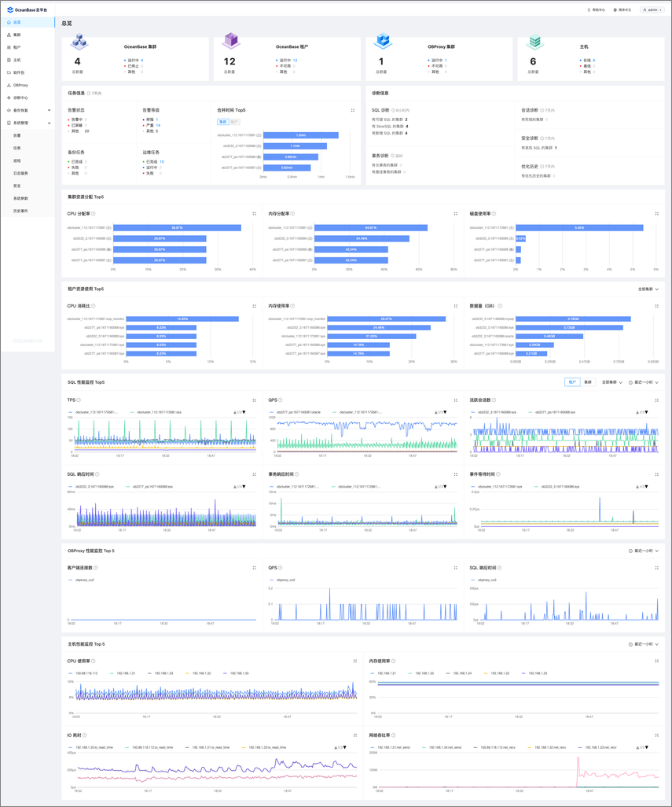
Task: Go to 租户 in the sidebar
Action: [x=17, y=47]
